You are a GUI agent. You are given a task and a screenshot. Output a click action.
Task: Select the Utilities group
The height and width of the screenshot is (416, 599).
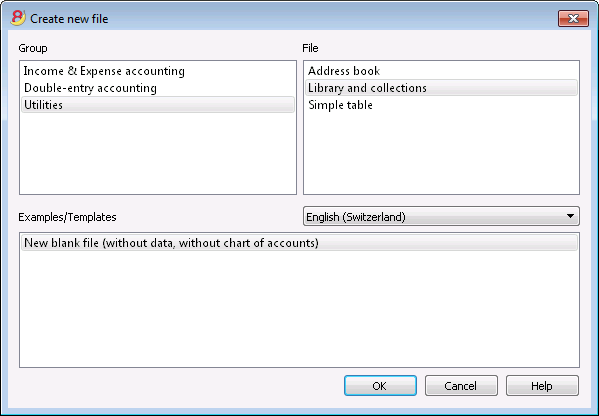click(x=158, y=105)
